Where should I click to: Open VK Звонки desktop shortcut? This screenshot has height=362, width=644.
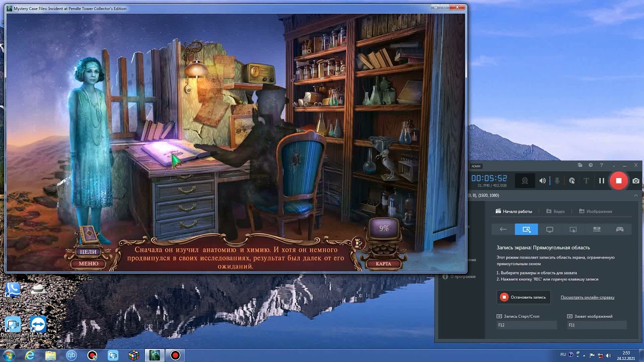point(13,293)
